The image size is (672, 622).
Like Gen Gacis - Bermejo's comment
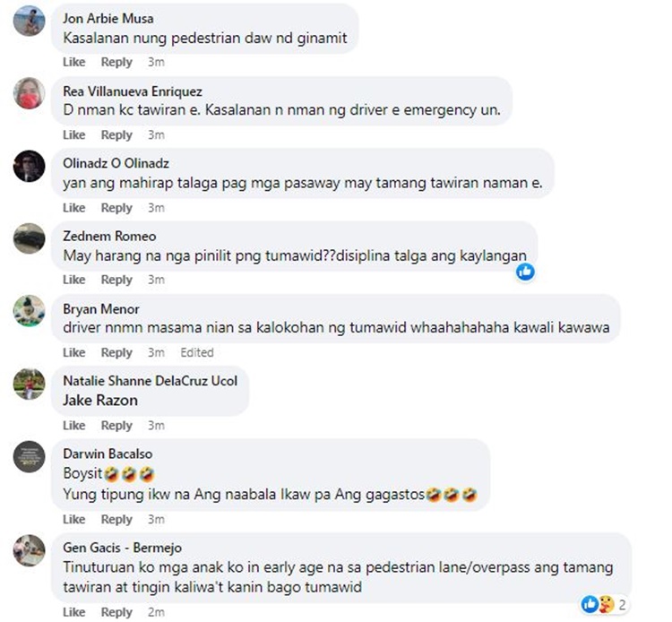(73, 612)
